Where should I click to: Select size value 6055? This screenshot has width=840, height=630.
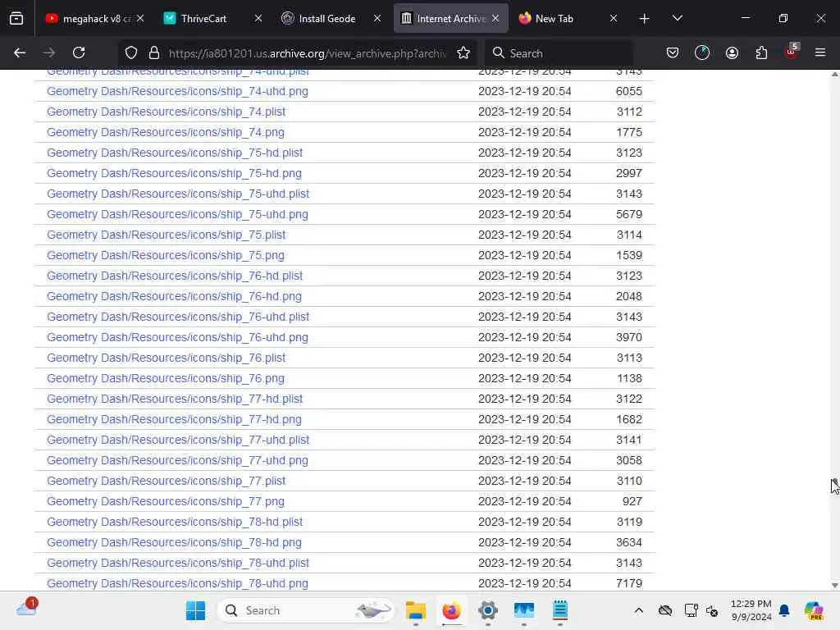[628, 91]
